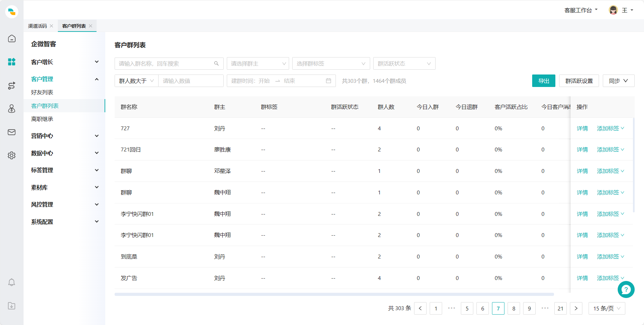Switch to the 渠道活码 tab

37,26
